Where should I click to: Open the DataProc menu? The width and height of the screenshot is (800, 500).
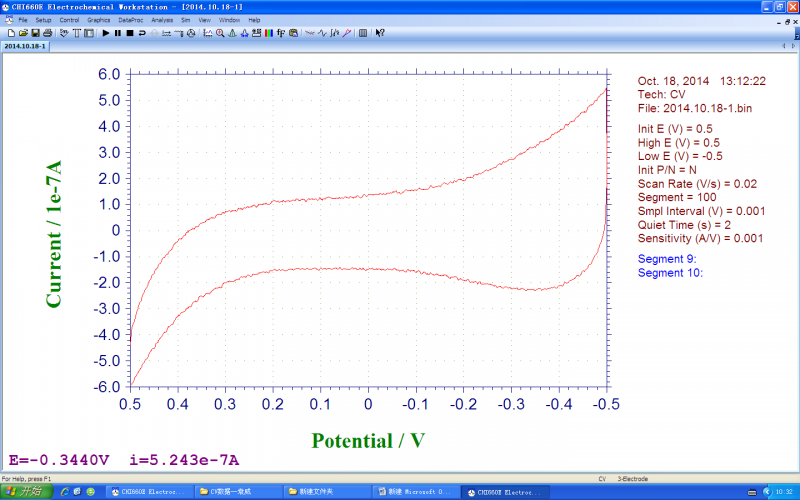pos(131,20)
